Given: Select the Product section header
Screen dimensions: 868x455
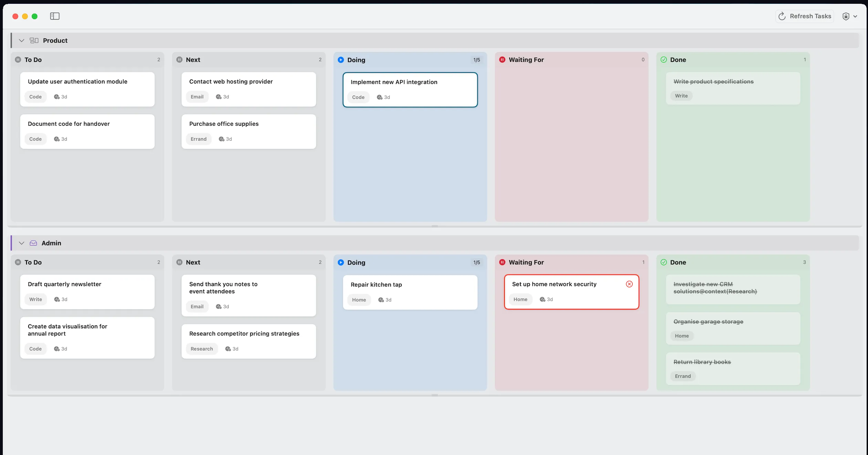Looking at the screenshot, I should (55, 40).
